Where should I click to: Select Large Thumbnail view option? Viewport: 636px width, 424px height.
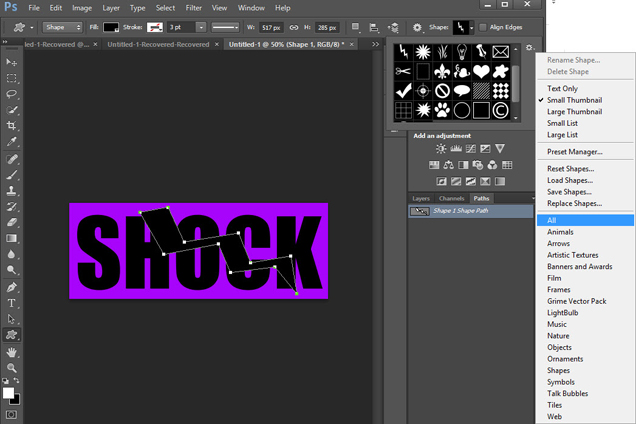coord(575,112)
